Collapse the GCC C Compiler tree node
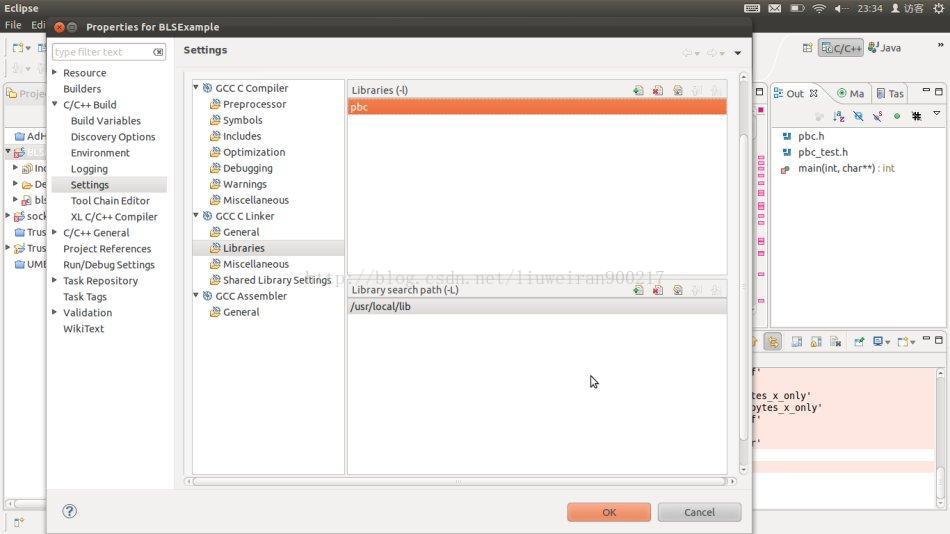950x534 pixels. [x=196, y=87]
